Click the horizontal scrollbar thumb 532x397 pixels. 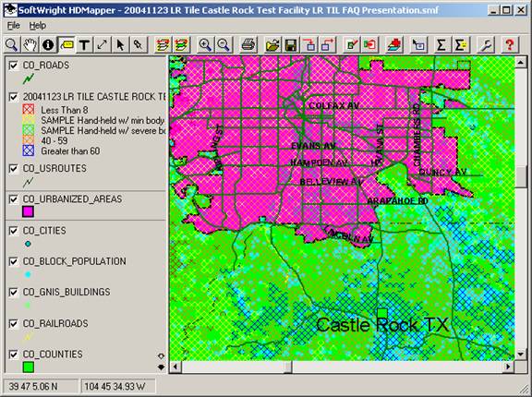point(288,367)
